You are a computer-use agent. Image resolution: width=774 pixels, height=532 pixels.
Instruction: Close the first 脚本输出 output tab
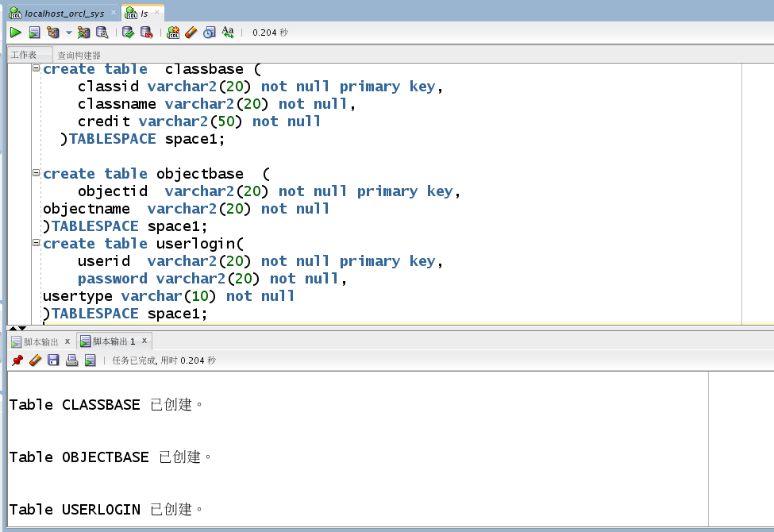67,341
